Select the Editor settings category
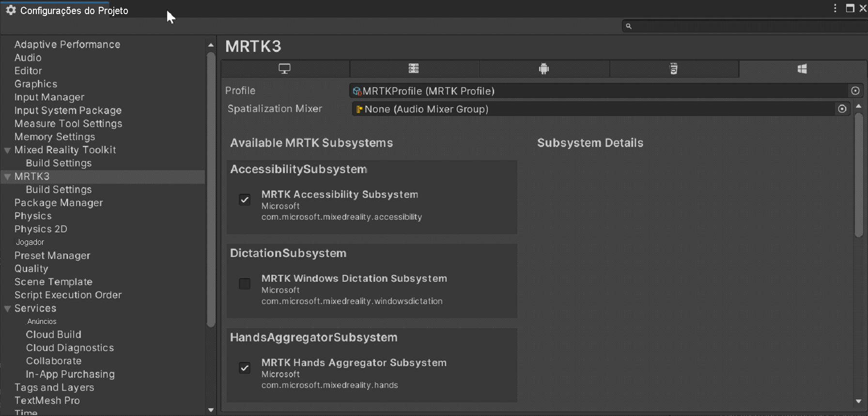Image resolution: width=868 pixels, height=416 pixels. [x=28, y=71]
